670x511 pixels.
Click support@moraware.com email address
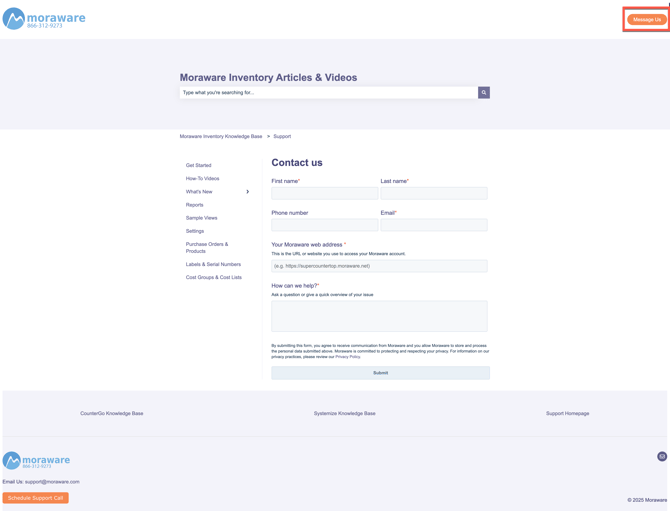[52, 482]
